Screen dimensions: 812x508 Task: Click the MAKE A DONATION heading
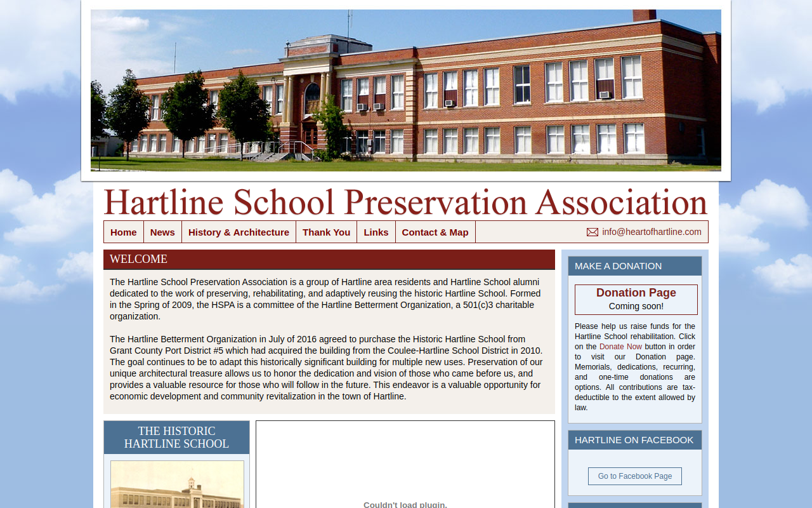pos(619,266)
